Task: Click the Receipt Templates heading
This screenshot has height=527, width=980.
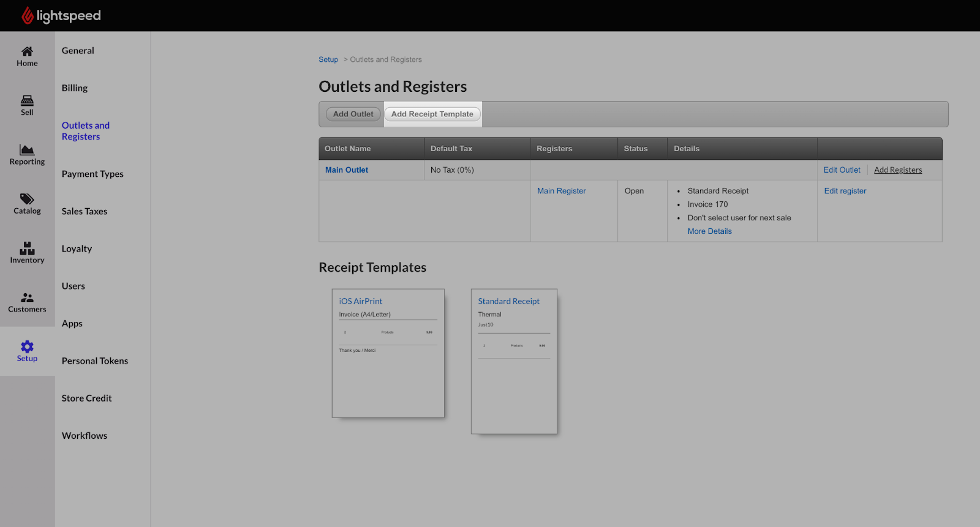Action: [x=372, y=267]
